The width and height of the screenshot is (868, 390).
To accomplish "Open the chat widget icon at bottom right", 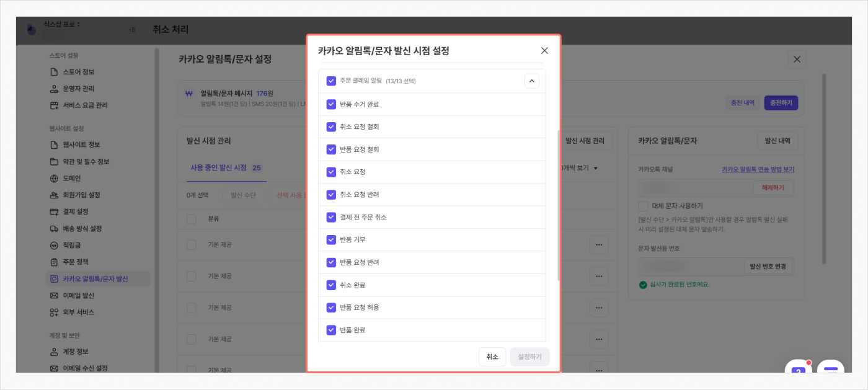I will tap(830, 370).
